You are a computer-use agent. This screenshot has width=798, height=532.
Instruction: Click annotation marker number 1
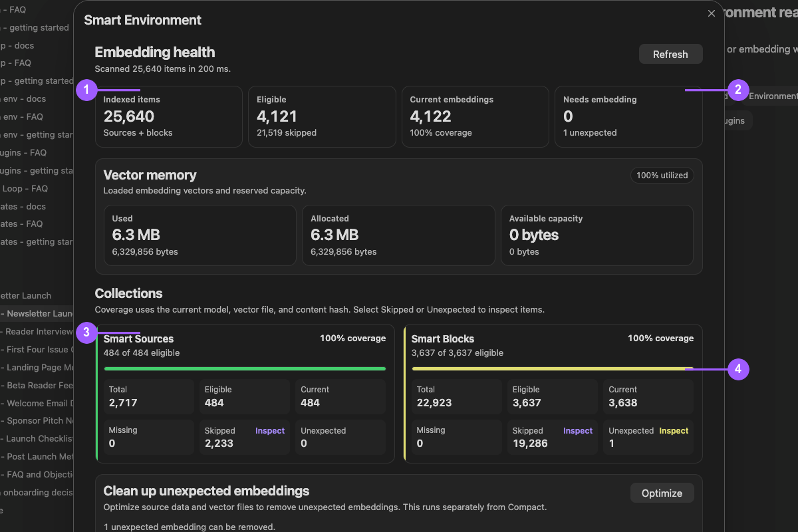pyautogui.click(x=87, y=90)
